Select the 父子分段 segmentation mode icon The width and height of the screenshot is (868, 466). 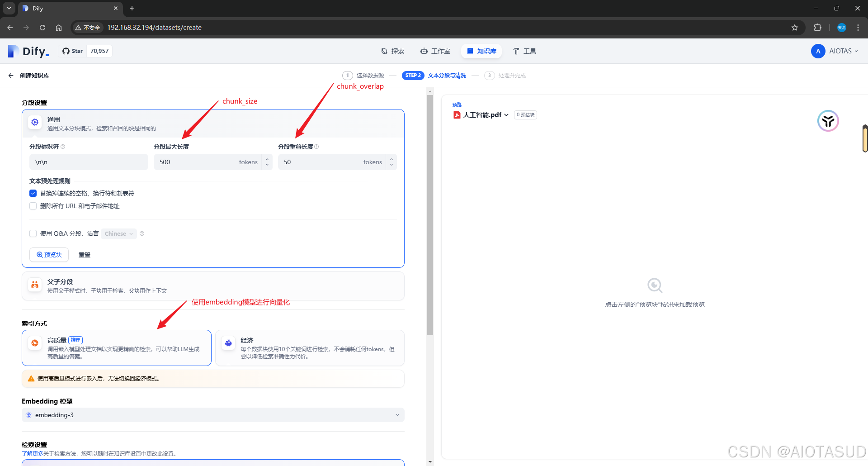(x=35, y=285)
